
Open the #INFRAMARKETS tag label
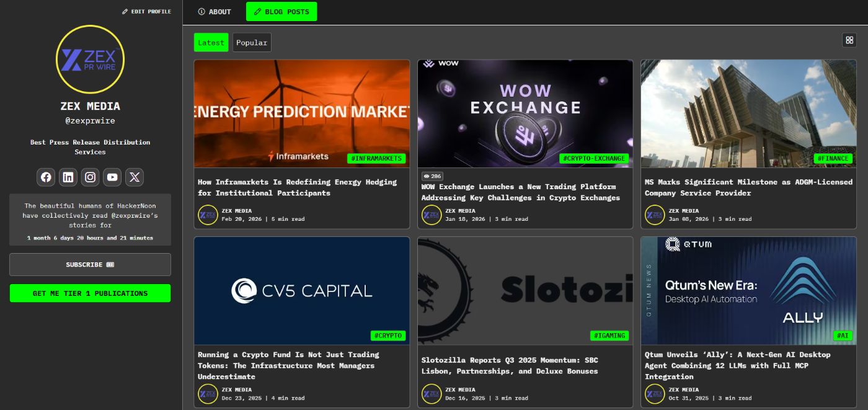click(x=376, y=159)
